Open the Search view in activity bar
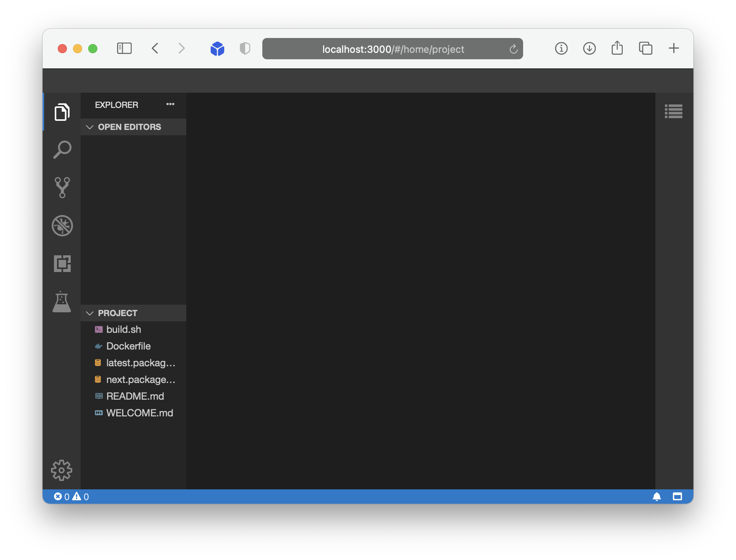The height and width of the screenshot is (560, 736). tap(62, 150)
